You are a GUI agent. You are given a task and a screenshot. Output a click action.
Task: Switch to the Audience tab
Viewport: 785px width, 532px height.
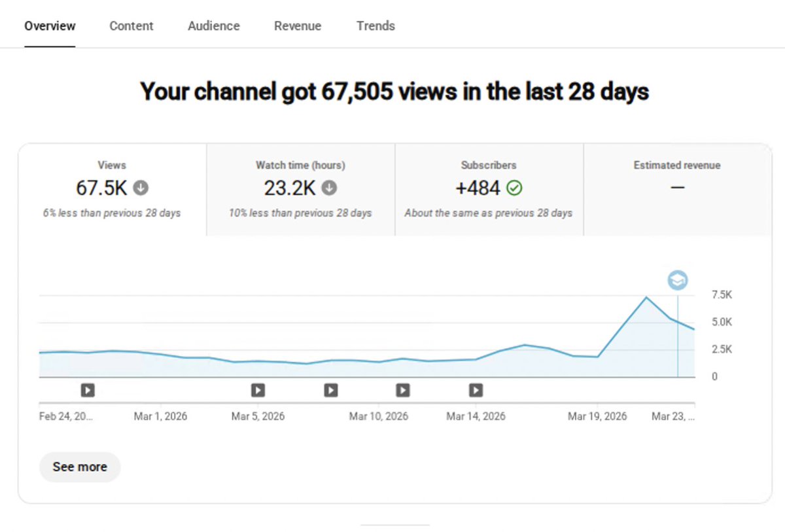click(x=213, y=26)
